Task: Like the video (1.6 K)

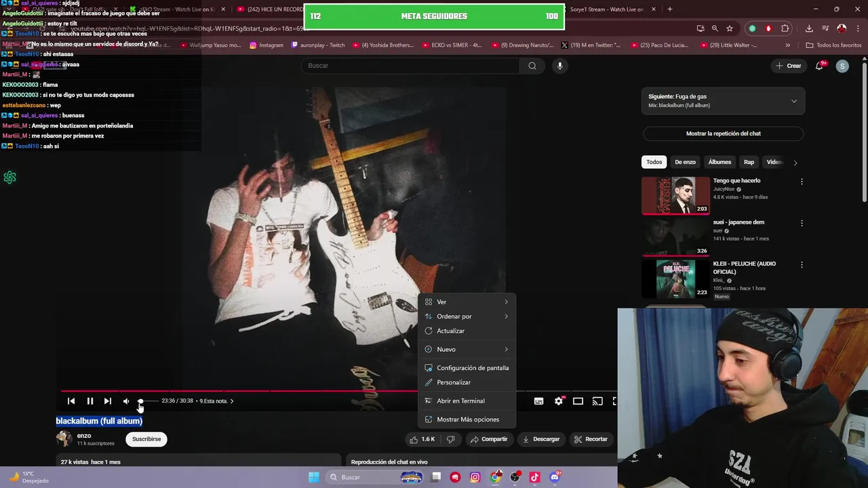Action: click(x=422, y=439)
